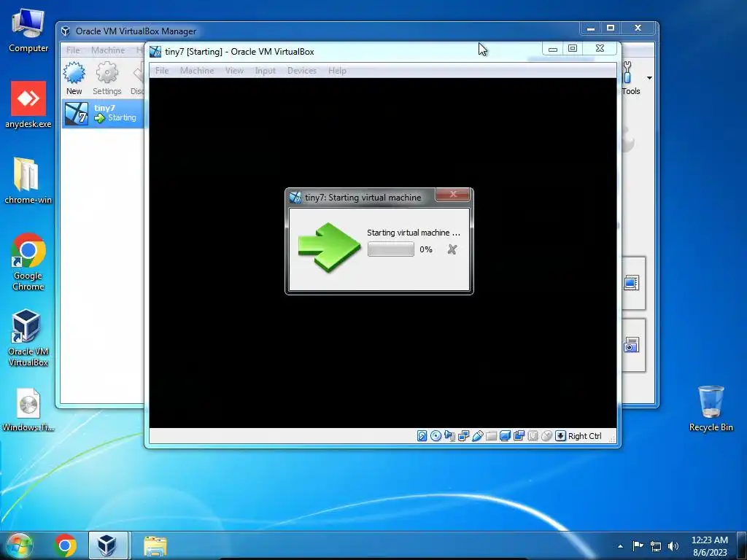Select the Recycle Bin icon
This screenshot has height=560, width=747.
tap(711, 408)
